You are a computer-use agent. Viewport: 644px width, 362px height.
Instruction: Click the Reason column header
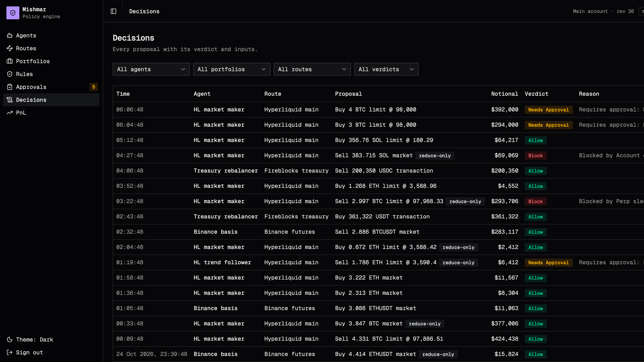[x=589, y=94]
